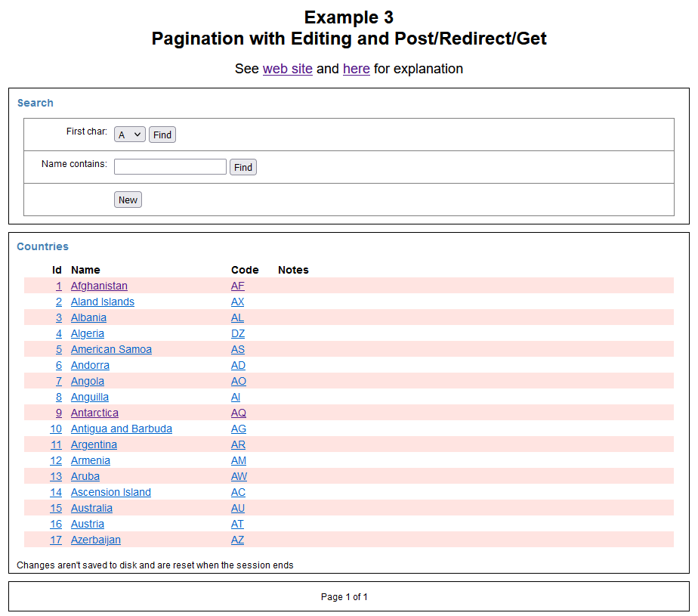The image size is (698, 616).
Task: Click Find button next to Name contains
Action: pos(243,167)
